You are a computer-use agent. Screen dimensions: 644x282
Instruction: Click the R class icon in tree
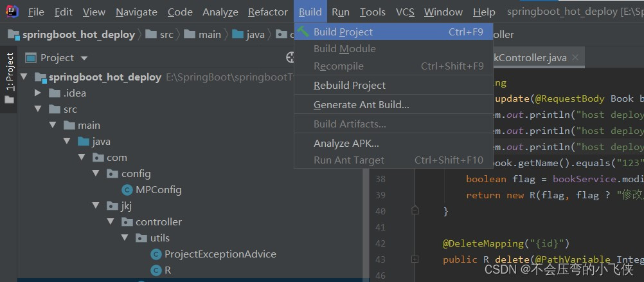coord(156,270)
